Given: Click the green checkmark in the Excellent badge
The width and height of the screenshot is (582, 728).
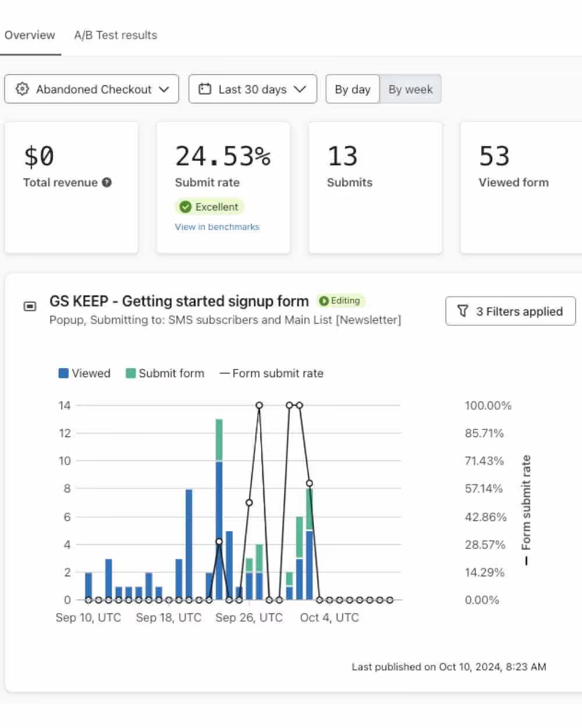Looking at the screenshot, I should pos(185,207).
